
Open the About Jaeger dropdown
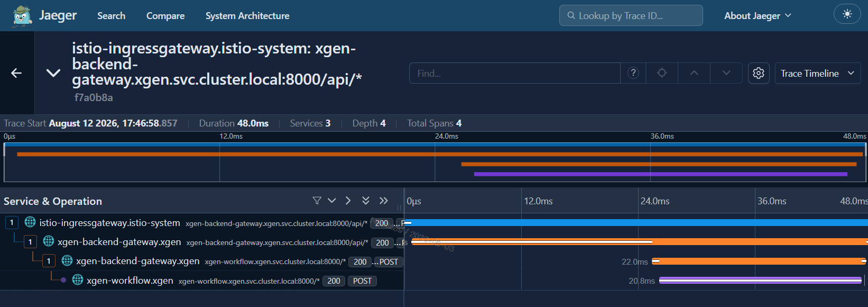click(x=758, y=16)
